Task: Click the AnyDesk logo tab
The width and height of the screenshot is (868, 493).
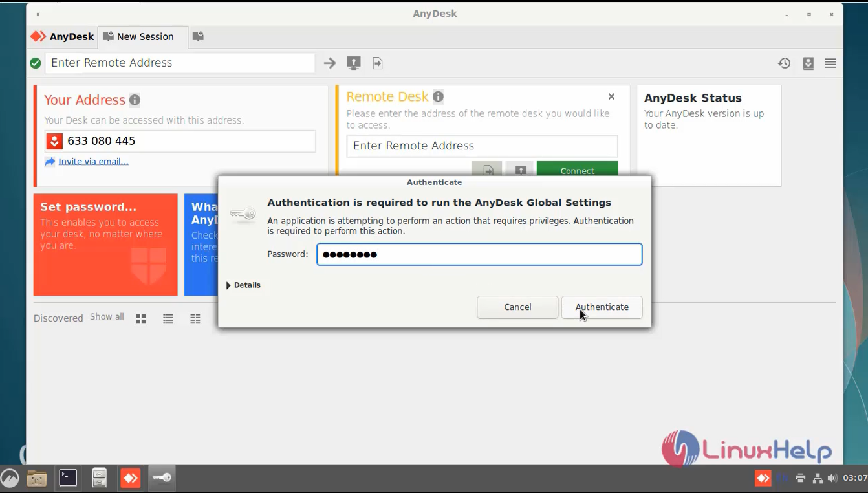Action: point(63,37)
